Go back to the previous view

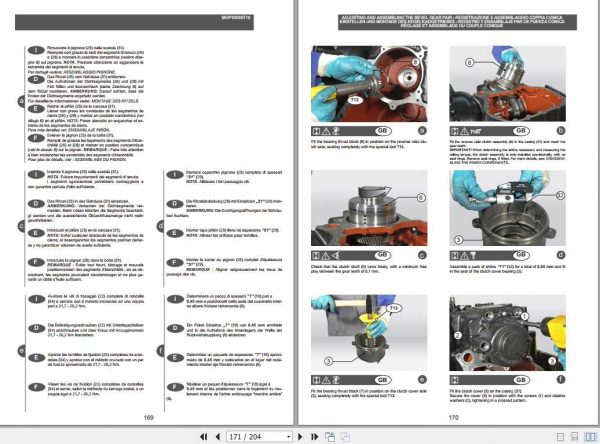coord(330,437)
